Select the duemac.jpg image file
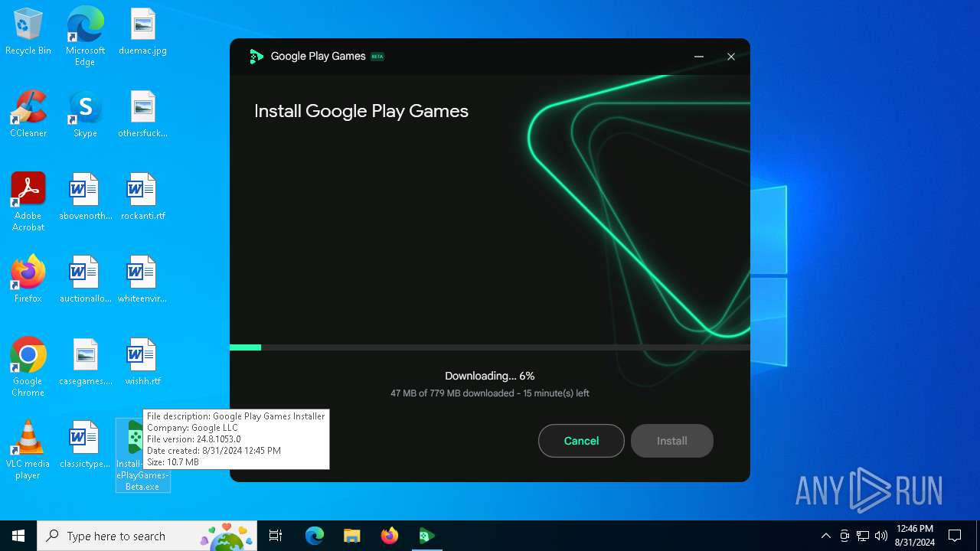Viewport: 980px width, 551px height. tap(142, 32)
